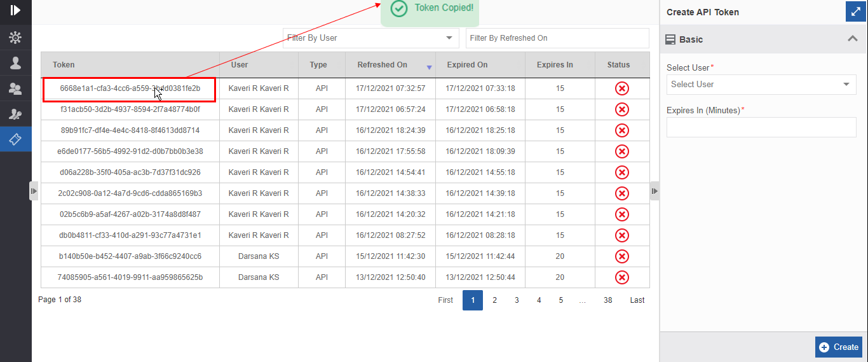The image size is (868, 362).
Task: Open the Select User dropdown
Action: coord(761,84)
